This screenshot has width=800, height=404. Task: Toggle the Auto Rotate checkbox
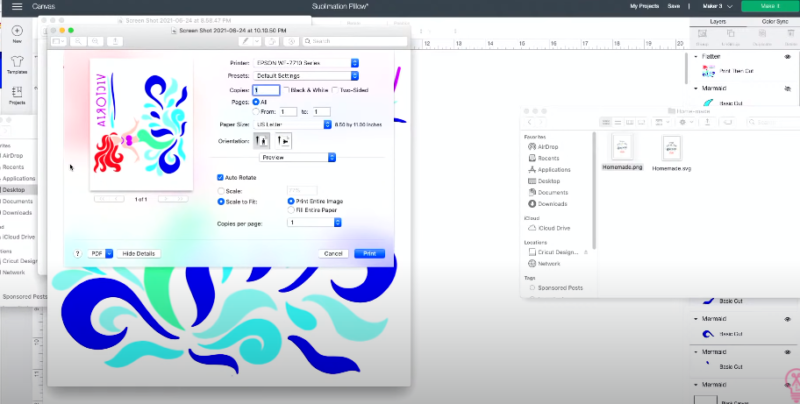[x=221, y=177]
